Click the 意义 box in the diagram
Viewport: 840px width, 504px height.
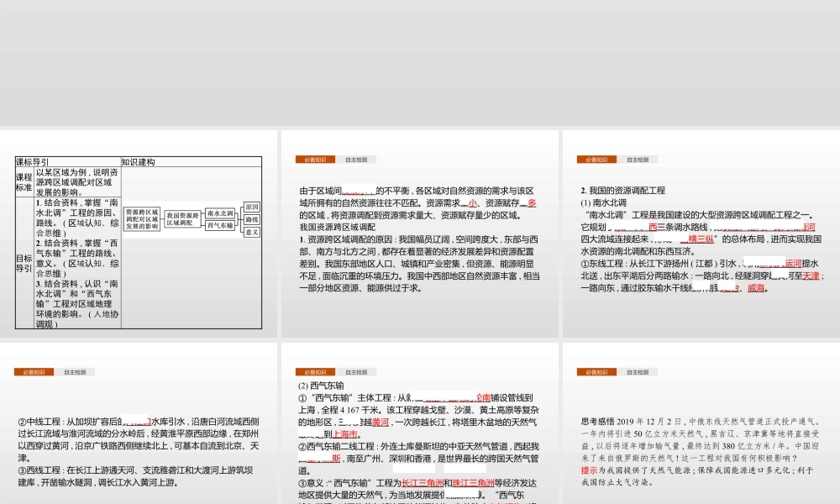coord(252,233)
